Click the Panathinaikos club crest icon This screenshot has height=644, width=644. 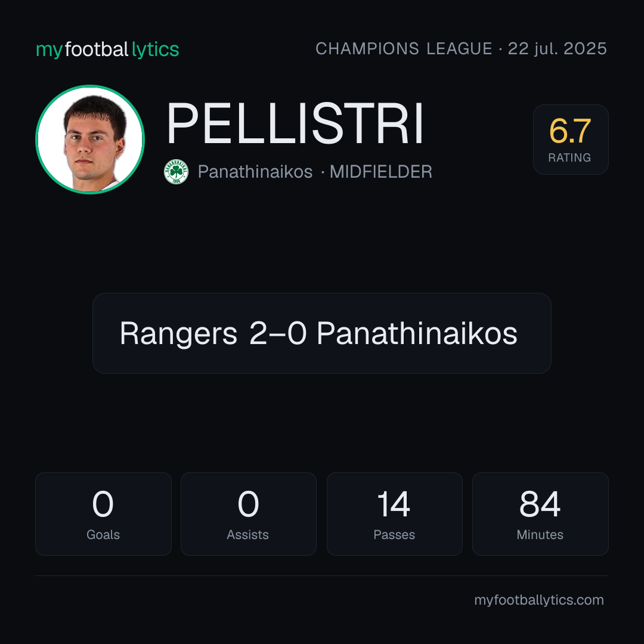point(176,172)
